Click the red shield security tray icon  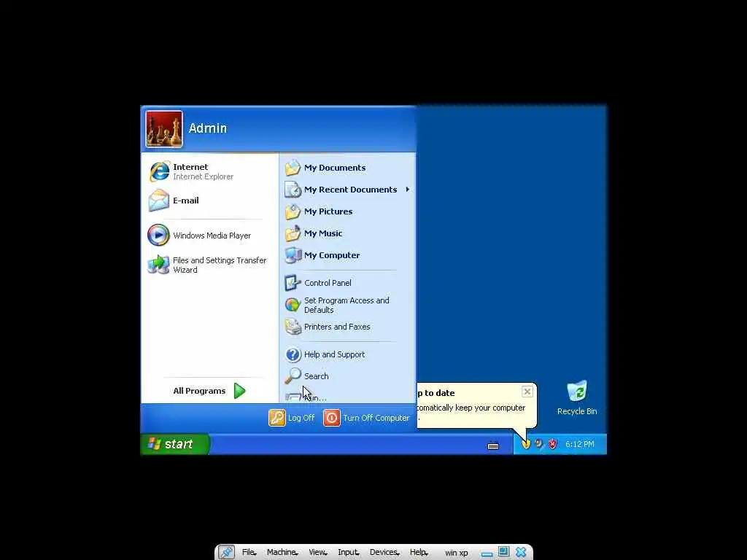[x=552, y=444]
